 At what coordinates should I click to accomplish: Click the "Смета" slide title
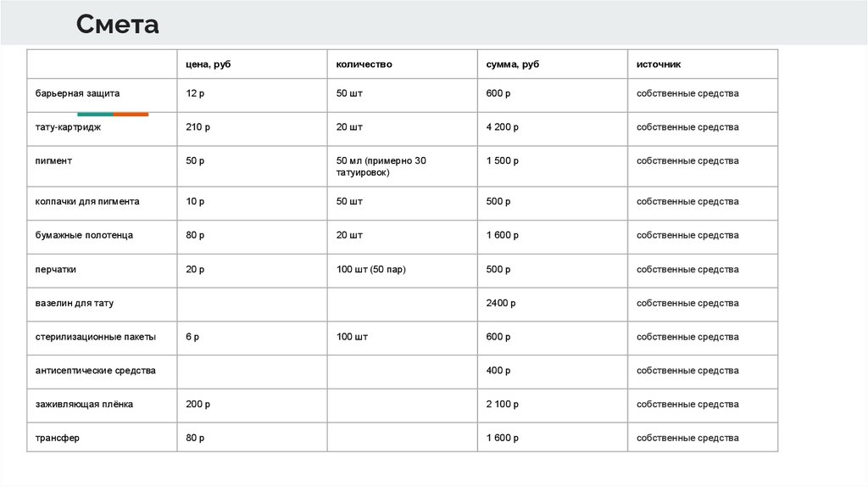tap(117, 24)
